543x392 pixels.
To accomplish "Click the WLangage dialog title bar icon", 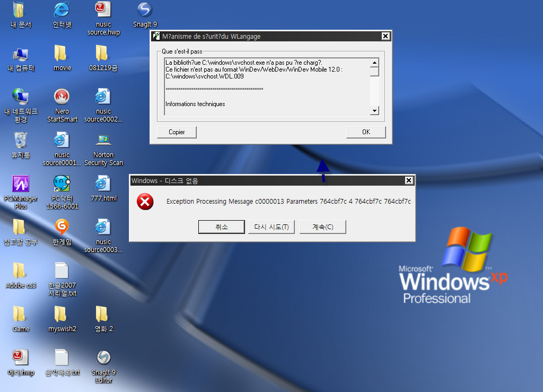I will click(156, 36).
